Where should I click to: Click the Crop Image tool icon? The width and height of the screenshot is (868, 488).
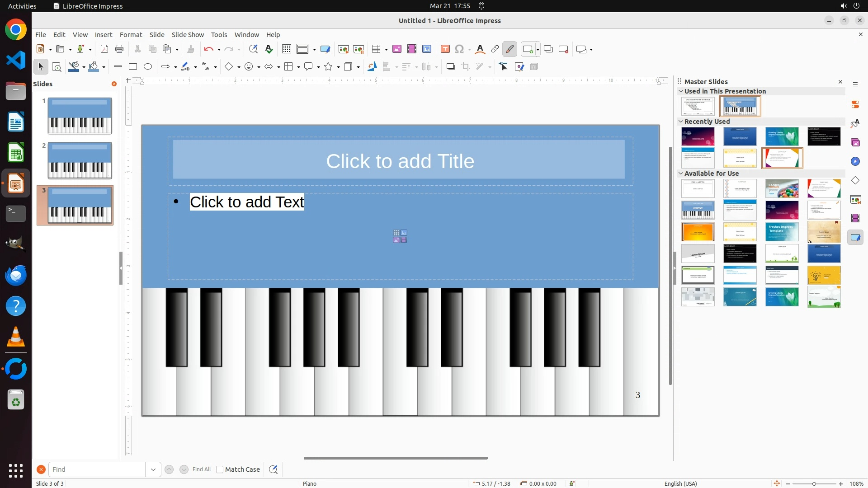[x=466, y=67]
